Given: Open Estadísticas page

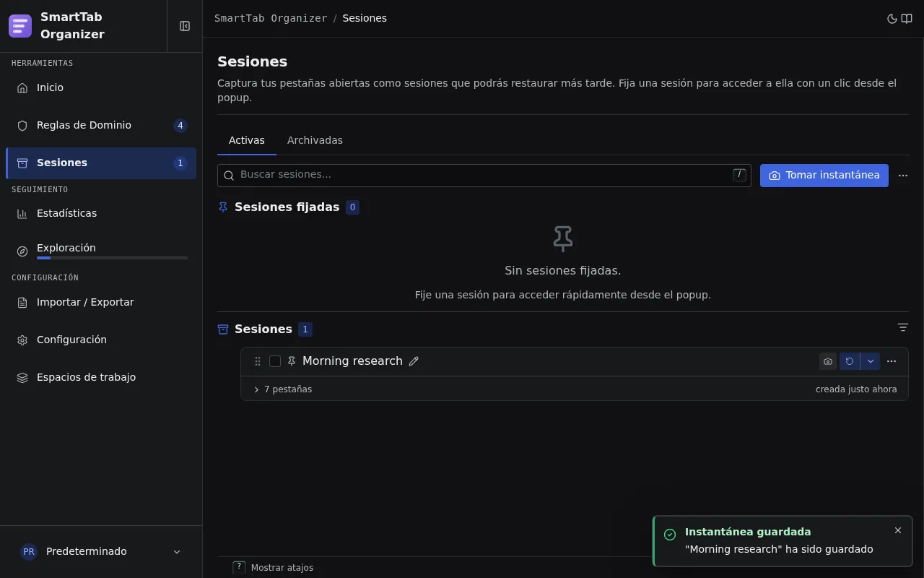Looking at the screenshot, I should coord(101,213).
